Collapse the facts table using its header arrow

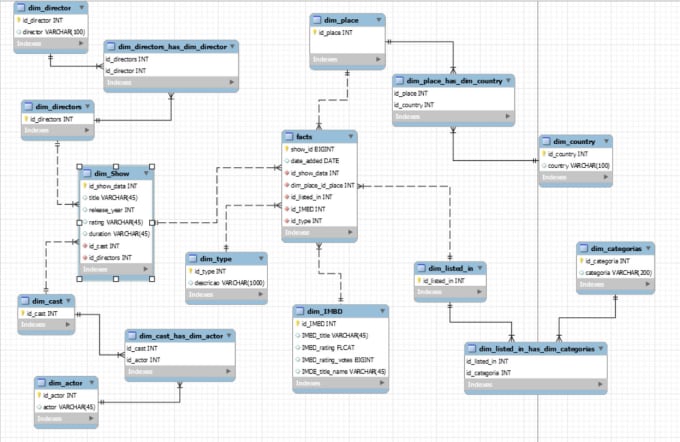coord(350,137)
